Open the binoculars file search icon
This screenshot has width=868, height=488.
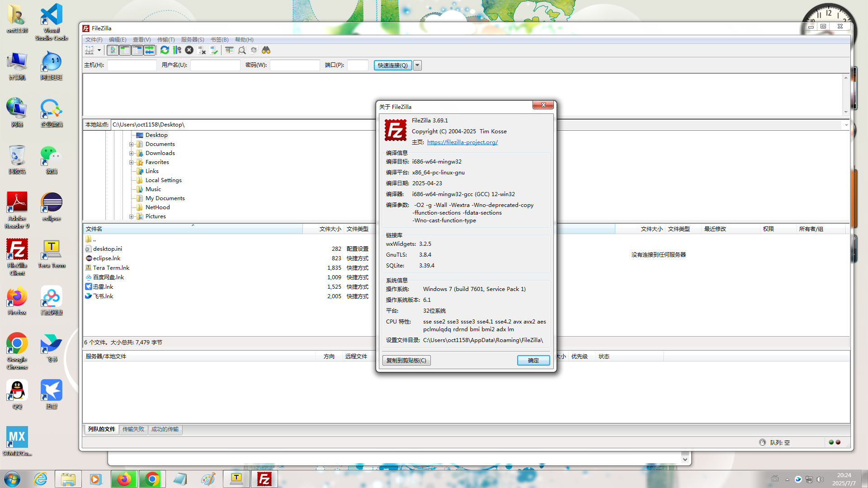(266, 50)
